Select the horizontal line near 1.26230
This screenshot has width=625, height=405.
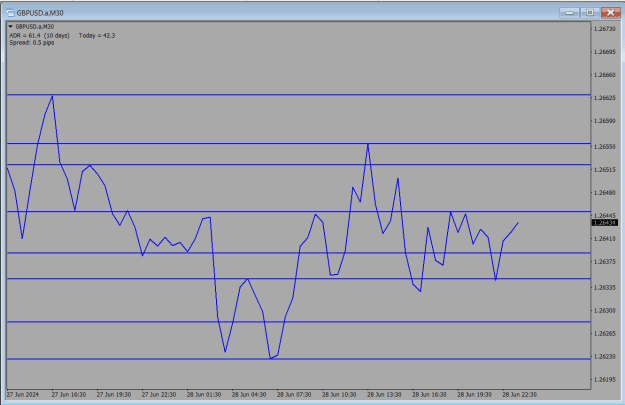coord(299,359)
